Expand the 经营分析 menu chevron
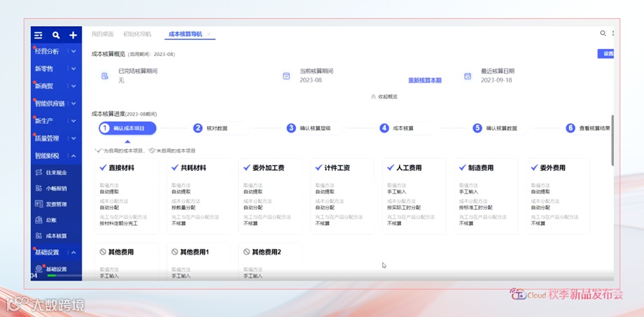644x317 pixels. pyautogui.click(x=73, y=51)
